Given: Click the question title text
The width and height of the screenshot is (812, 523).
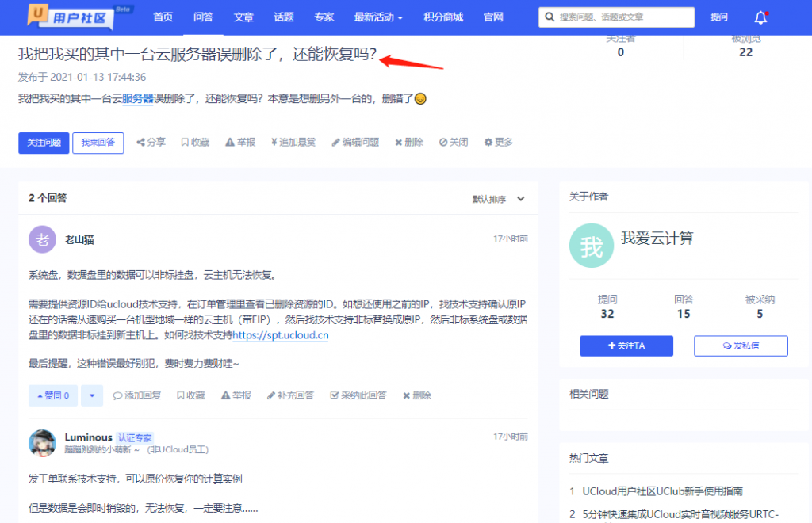Looking at the screenshot, I should coord(197,54).
